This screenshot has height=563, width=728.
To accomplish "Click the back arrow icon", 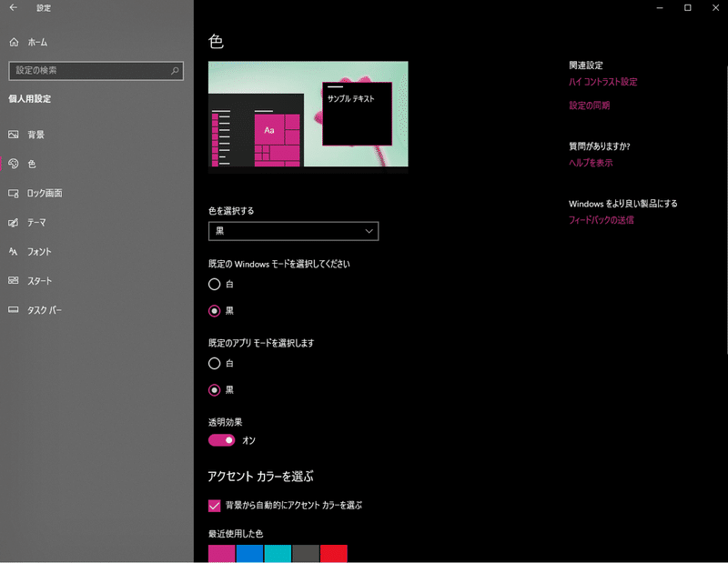I will tap(14, 7).
